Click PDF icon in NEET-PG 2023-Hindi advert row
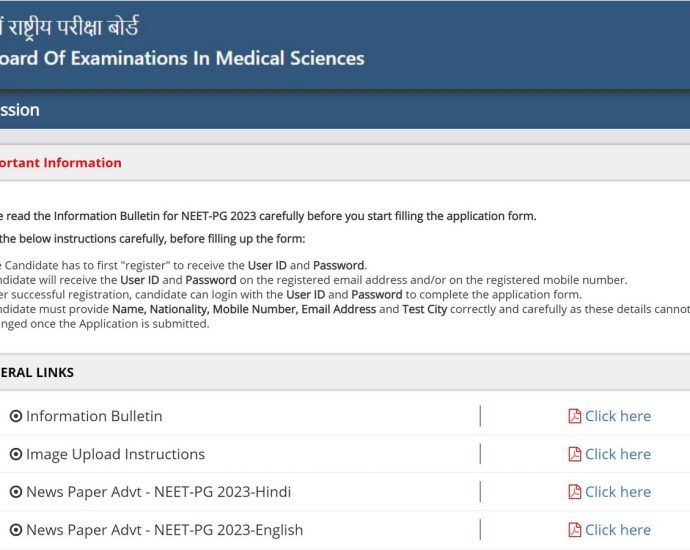Screen dimensions: 690x550 click(574, 492)
